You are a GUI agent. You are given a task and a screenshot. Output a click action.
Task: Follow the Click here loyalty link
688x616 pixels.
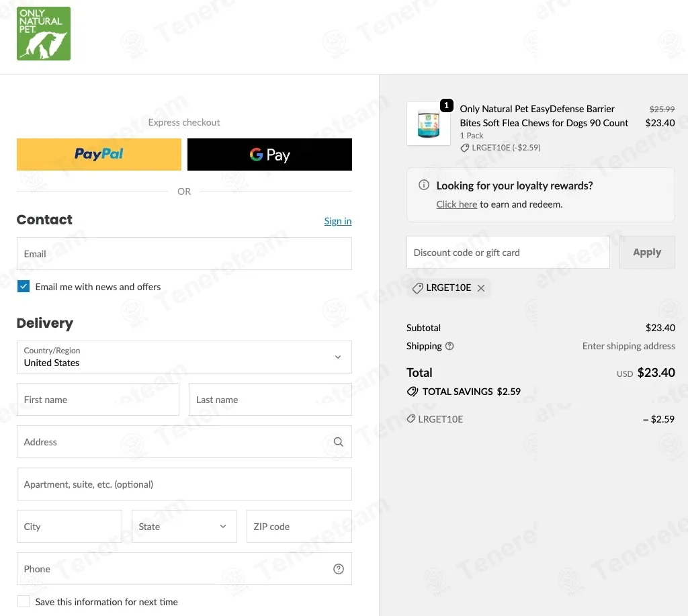tap(457, 204)
